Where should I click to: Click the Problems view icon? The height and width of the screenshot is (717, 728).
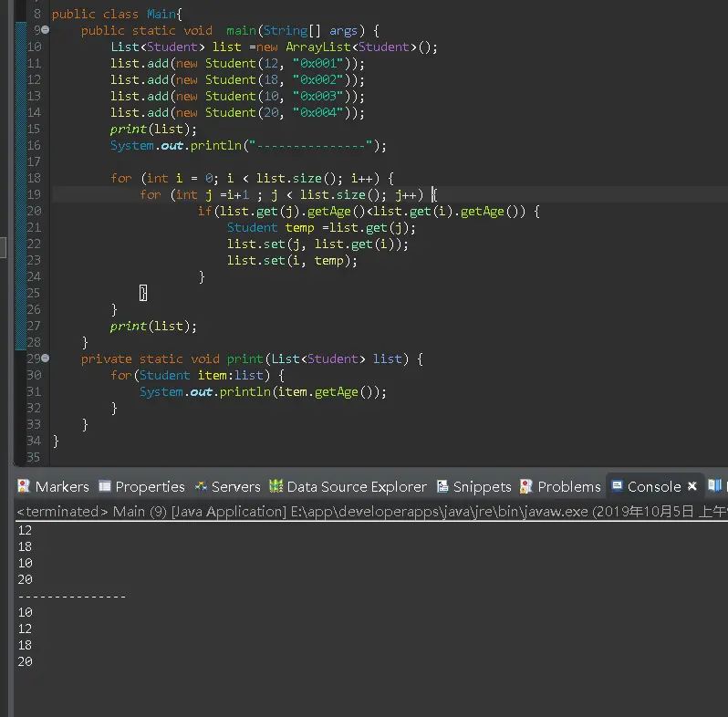(526, 486)
